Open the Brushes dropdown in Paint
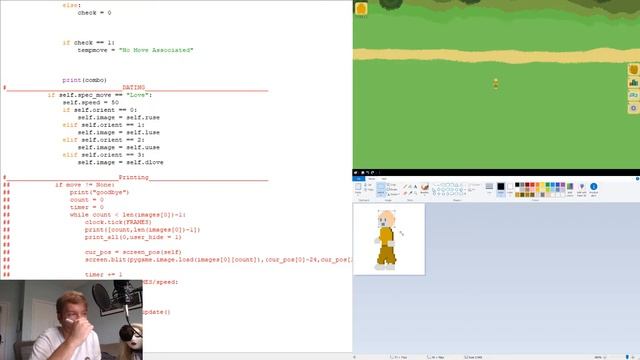 (x=424, y=190)
